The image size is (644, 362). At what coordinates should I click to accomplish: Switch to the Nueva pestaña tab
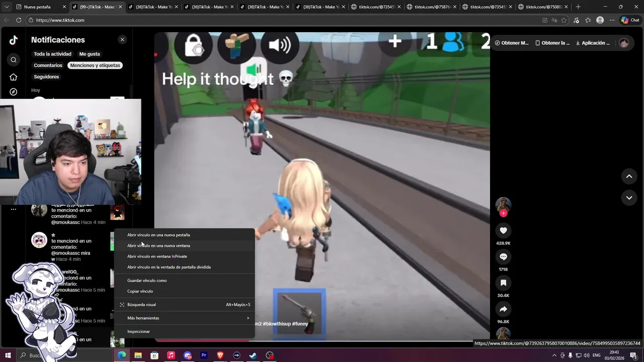pyautogui.click(x=39, y=7)
